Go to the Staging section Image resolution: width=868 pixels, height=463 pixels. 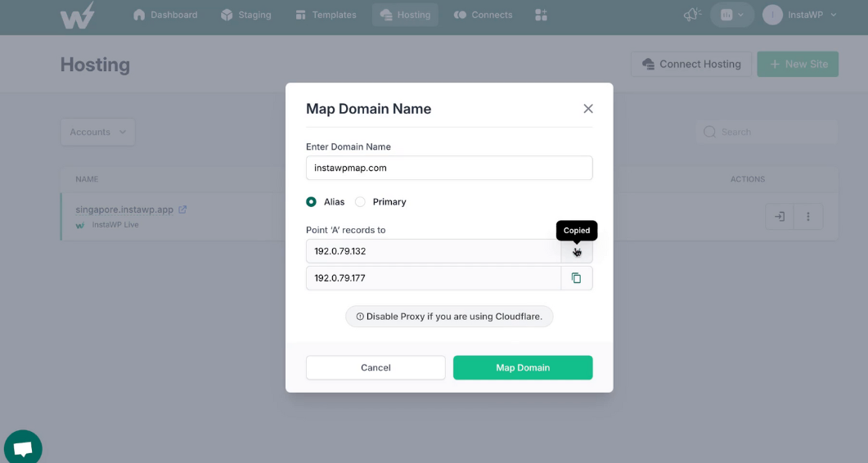(x=245, y=15)
